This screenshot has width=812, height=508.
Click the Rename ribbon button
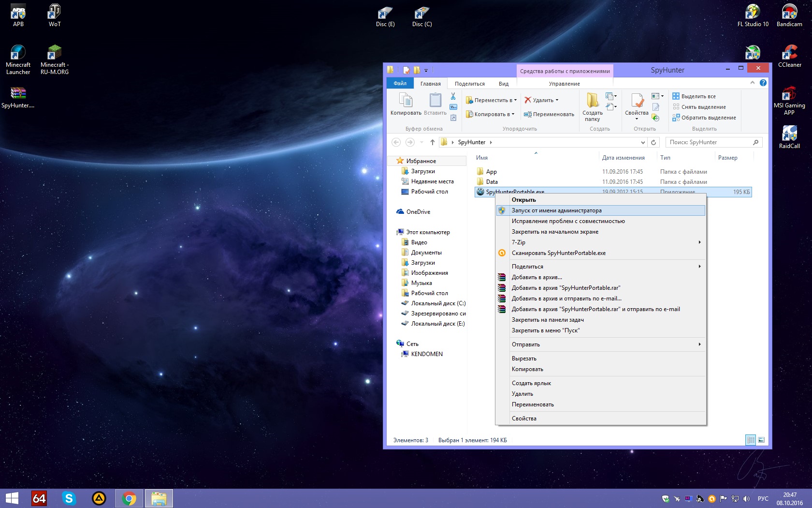[x=549, y=114]
